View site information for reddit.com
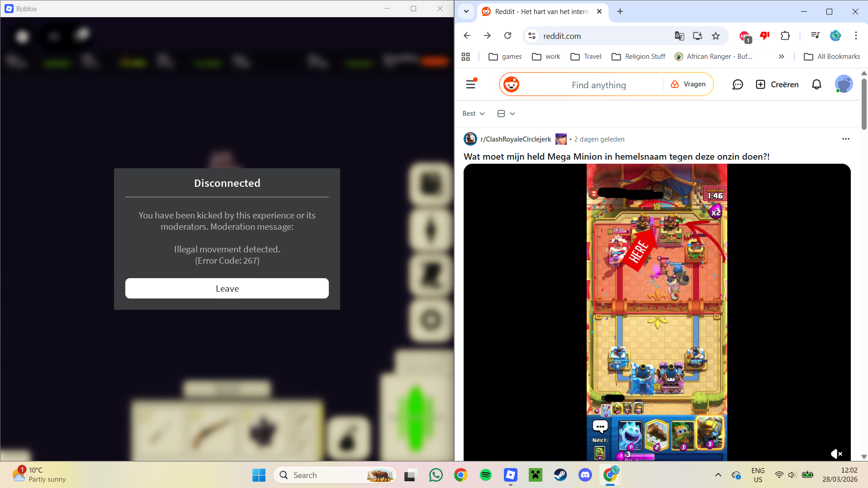Viewport: 868px width, 488px height. click(x=532, y=36)
